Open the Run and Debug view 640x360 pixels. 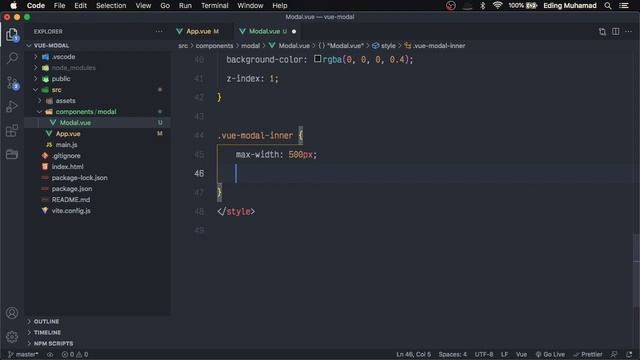point(12,107)
